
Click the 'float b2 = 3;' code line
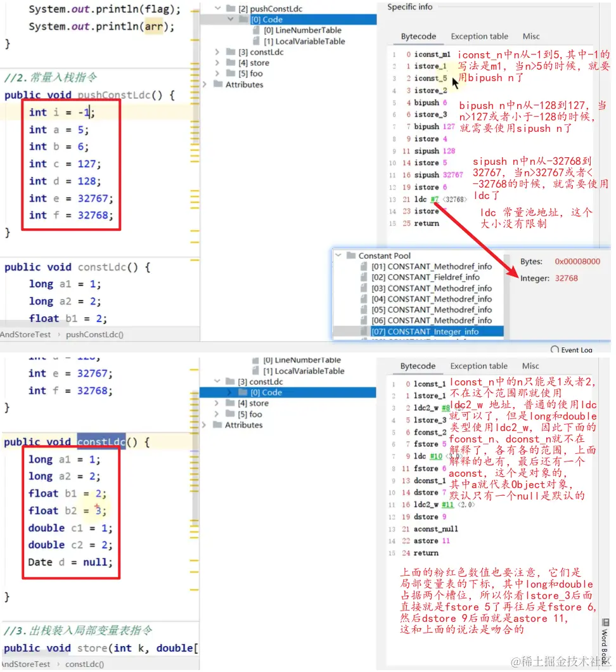tap(67, 510)
